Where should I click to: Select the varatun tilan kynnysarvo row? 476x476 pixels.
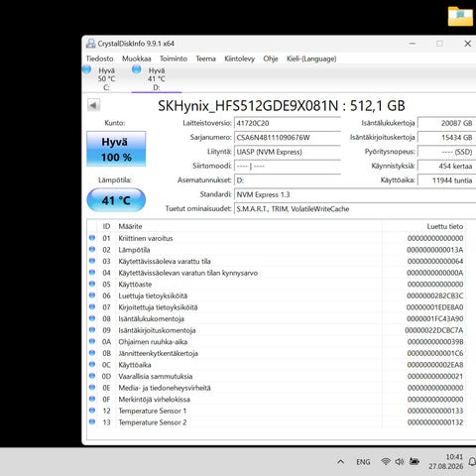[276, 273]
